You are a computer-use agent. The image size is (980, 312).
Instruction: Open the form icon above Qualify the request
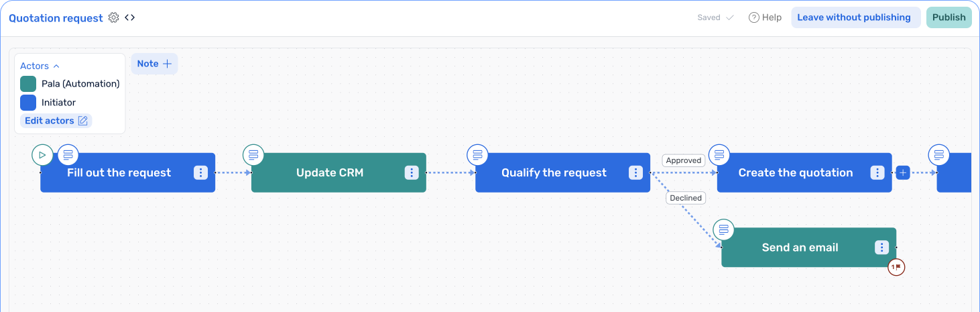point(477,155)
